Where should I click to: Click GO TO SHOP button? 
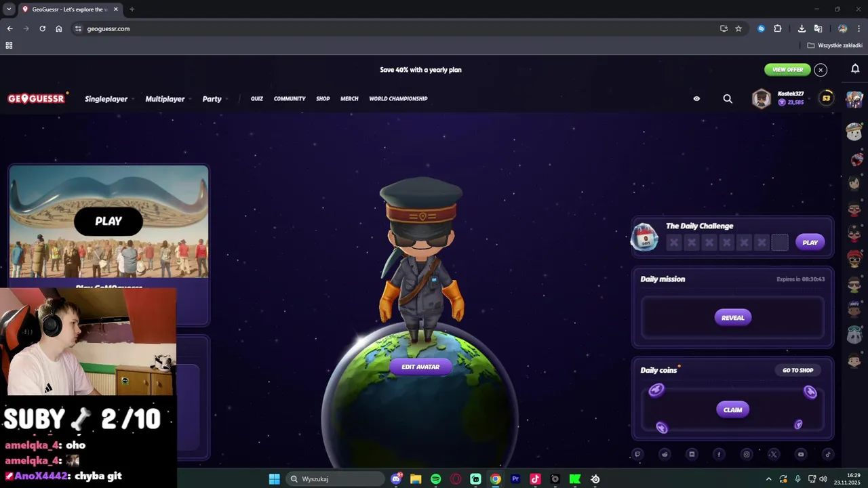click(797, 370)
